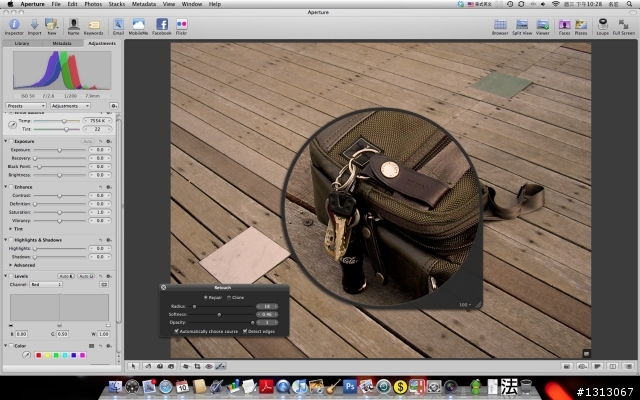Select the red color swatch
Viewport: 640px width, 400px height.
(x=38, y=355)
